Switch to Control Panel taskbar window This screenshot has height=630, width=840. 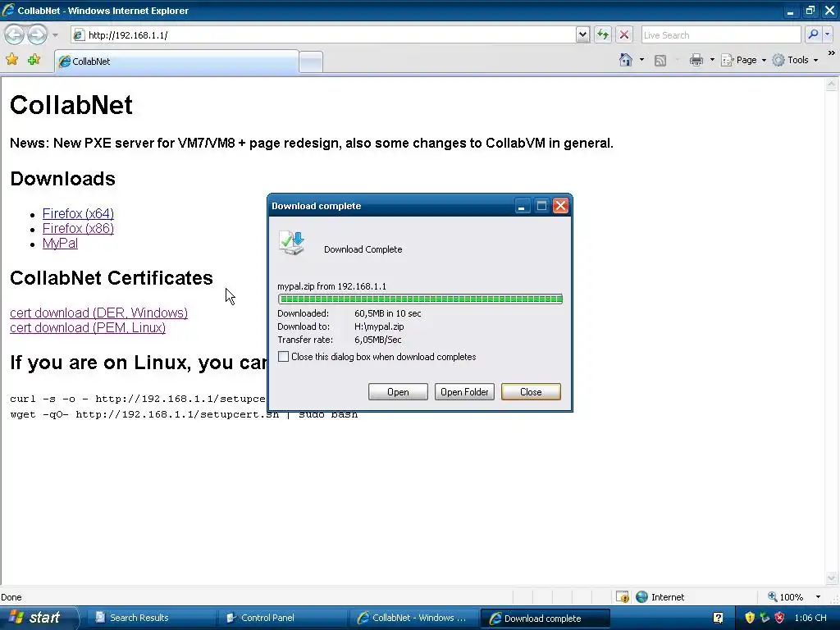(x=281, y=618)
